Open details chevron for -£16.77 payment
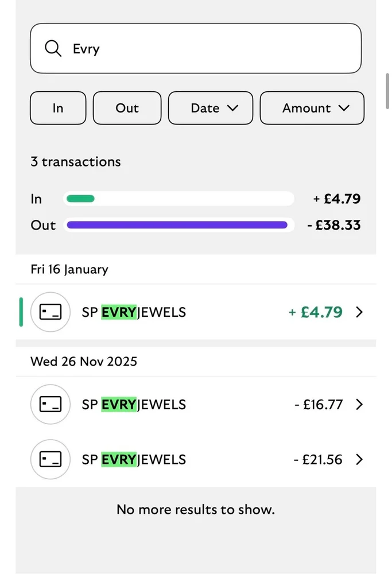The image size is (392, 574). 359,404
